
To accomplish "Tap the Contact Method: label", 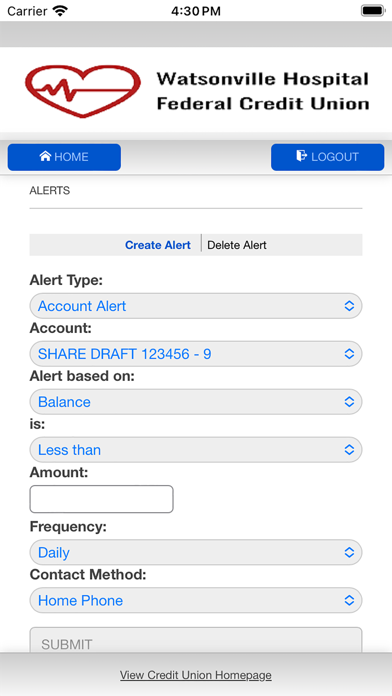I will [x=88, y=575].
